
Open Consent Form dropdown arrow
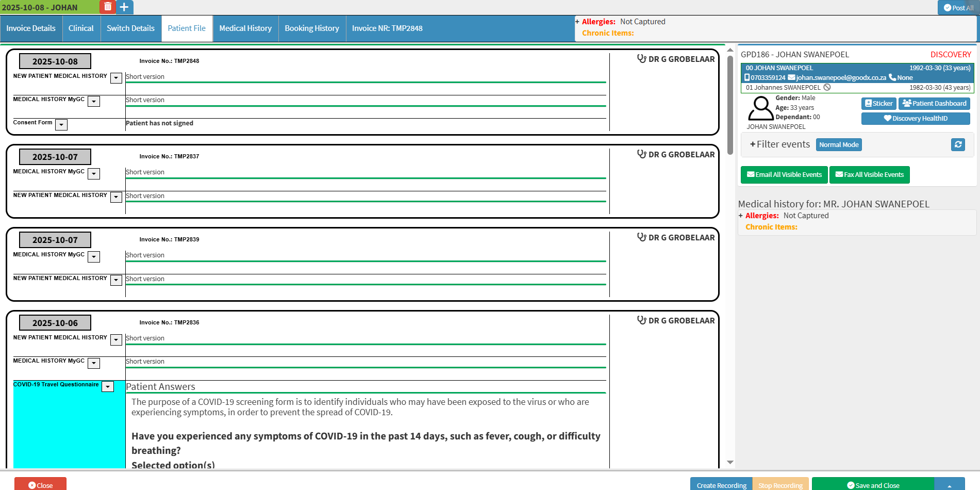pyautogui.click(x=61, y=125)
